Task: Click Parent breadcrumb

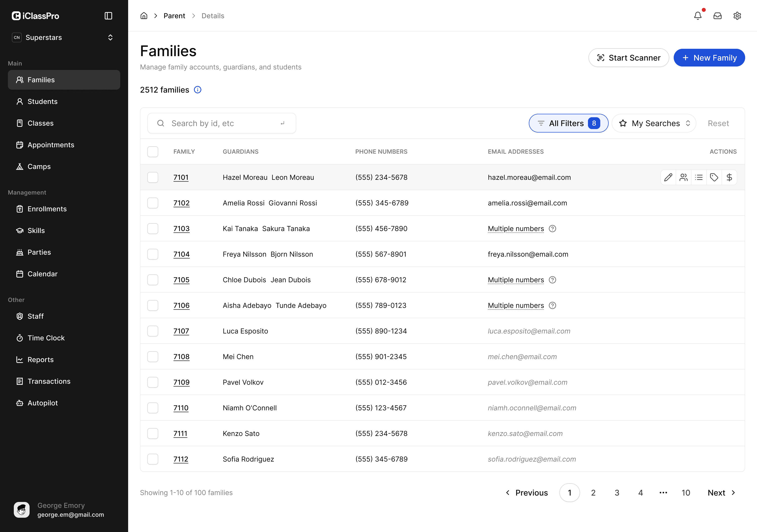Action: 174,16
